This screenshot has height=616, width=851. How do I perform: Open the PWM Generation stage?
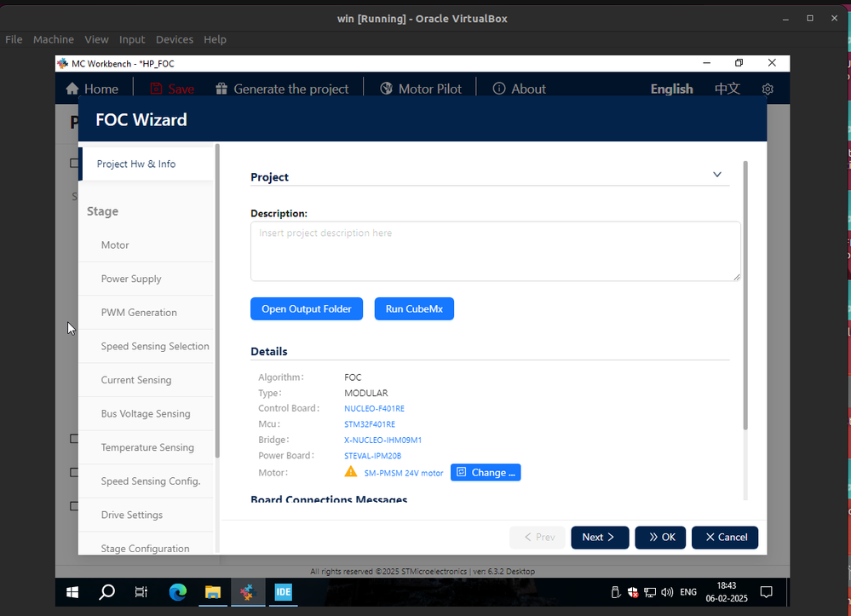147,313
